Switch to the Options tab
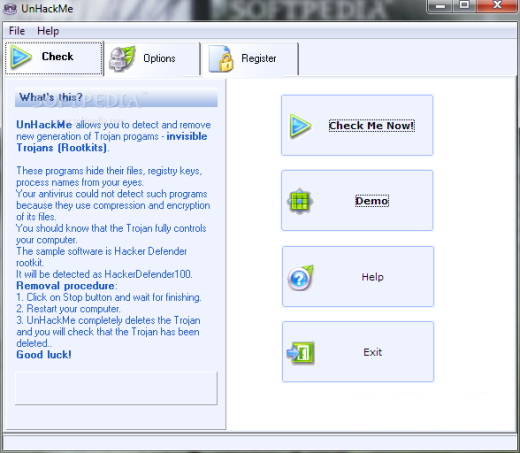Screen dimensions: 520x453 tap(152, 59)
